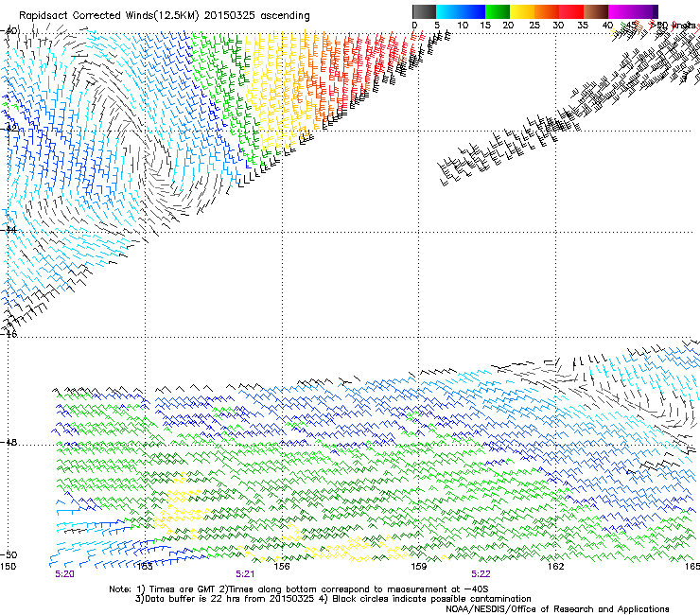Click the purple 5:21 time marker
The width and height of the screenshot is (700, 615).
point(245,574)
